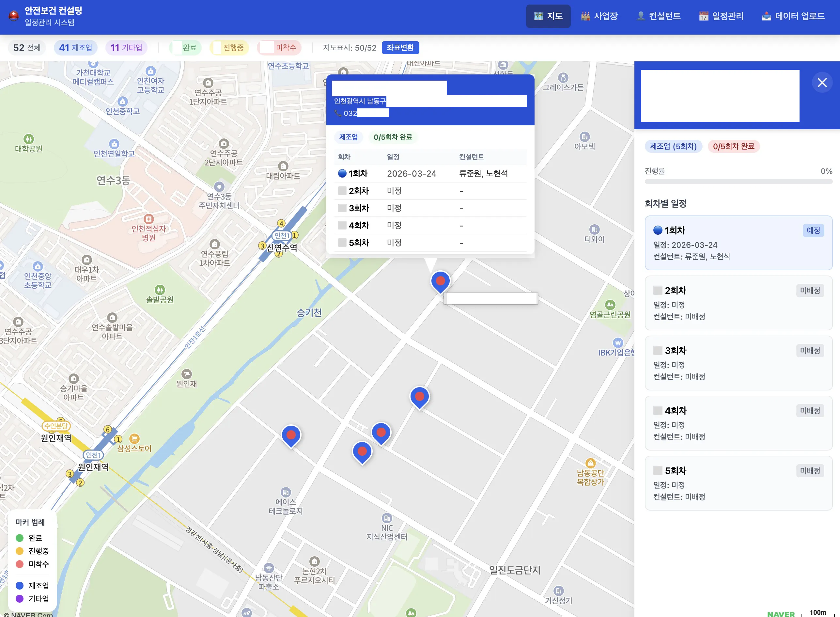Viewport: 840px width, 617px height.
Task: Click the NIC 지식산업센터 building icon
Action: coord(387,518)
